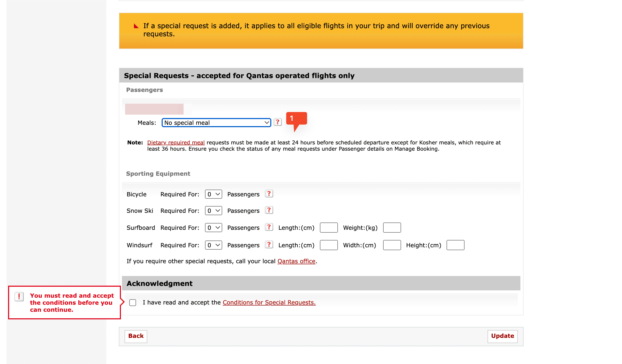Image resolution: width=622 pixels, height=364 pixels.
Task: Click the yellow banner's special request notice text
Action: pos(316,30)
